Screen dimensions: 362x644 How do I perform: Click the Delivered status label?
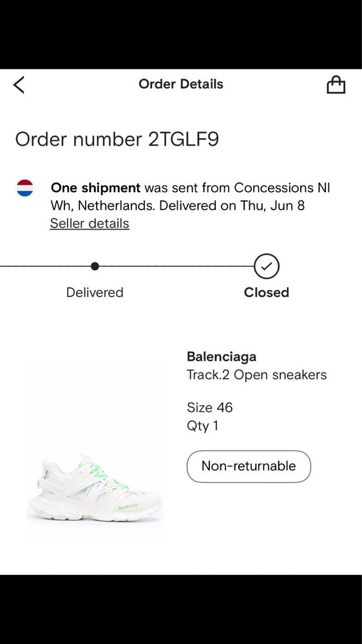(95, 293)
